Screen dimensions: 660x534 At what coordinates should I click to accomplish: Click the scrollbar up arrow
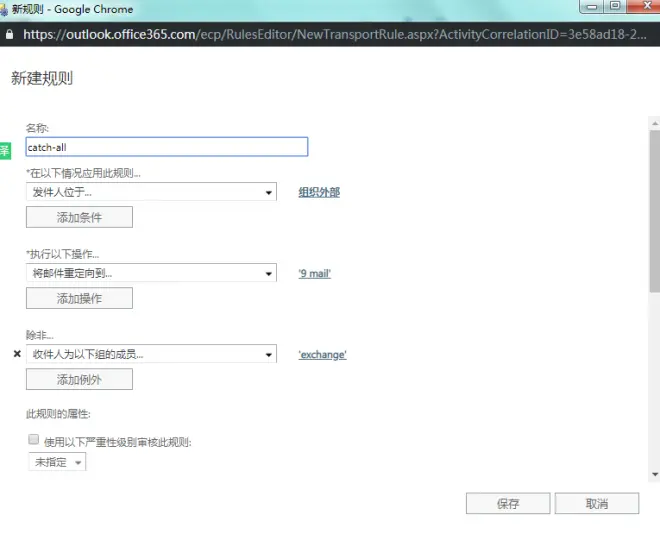click(x=655, y=123)
